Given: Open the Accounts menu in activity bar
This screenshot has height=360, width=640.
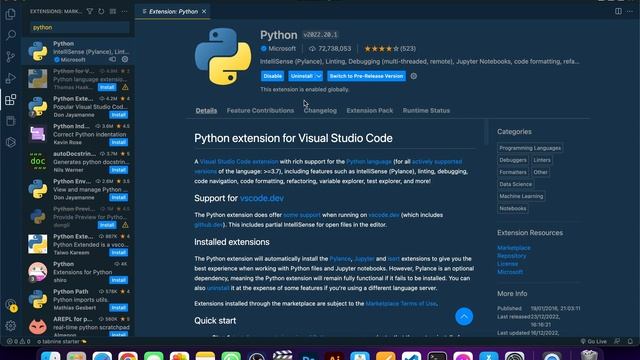Looking at the screenshot, I should 11,305.
